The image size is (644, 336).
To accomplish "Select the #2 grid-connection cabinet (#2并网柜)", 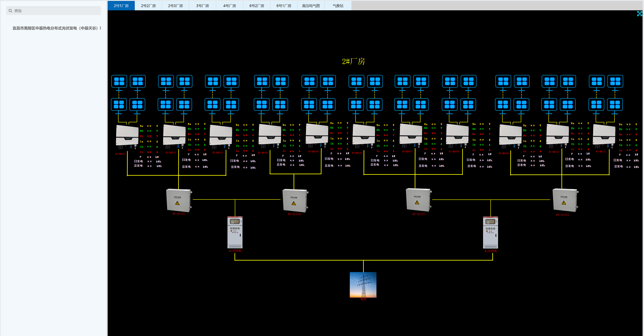I will click(490, 232).
